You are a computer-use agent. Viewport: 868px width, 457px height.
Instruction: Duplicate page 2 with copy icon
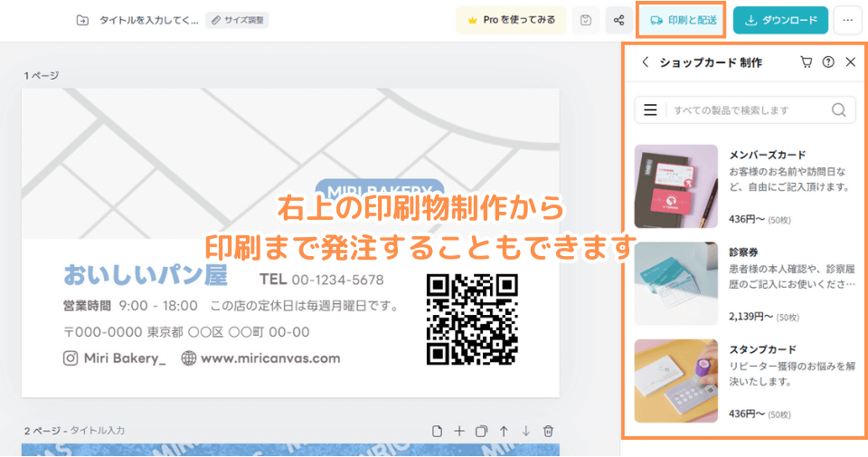pos(481,431)
